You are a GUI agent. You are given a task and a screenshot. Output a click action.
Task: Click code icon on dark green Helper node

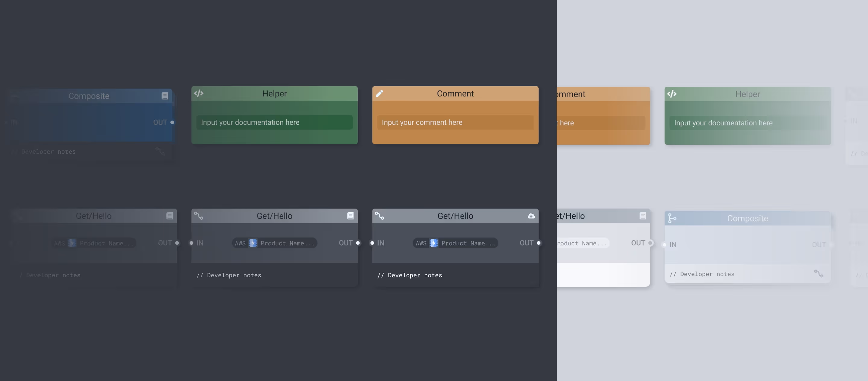[x=199, y=93]
